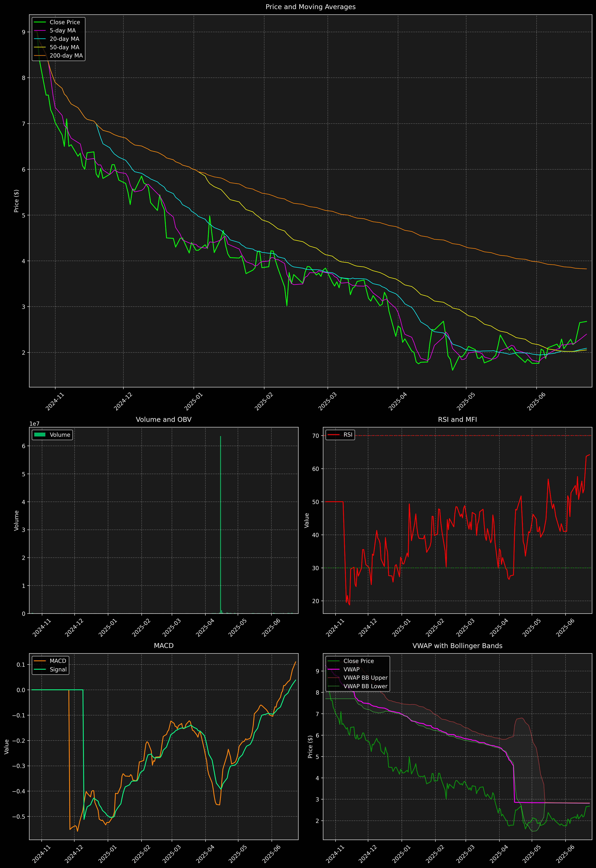Click the '1e7' scale exponent above the volume chart
596x868 pixels.
[34, 424]
